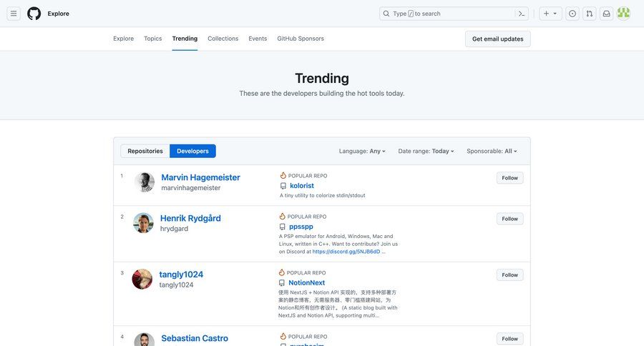Open the issues icon in header

572,14
